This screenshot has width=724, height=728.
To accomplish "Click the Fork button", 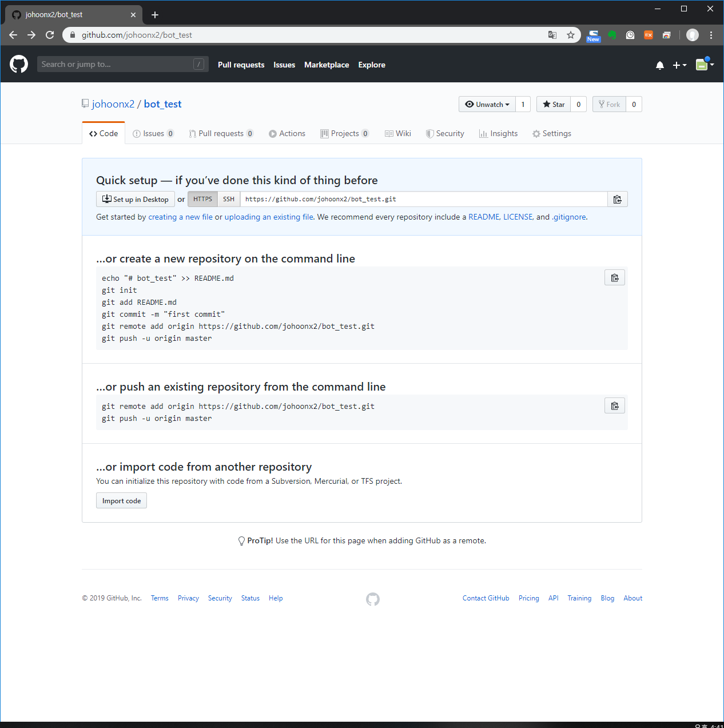I will (x=610, y=104).
